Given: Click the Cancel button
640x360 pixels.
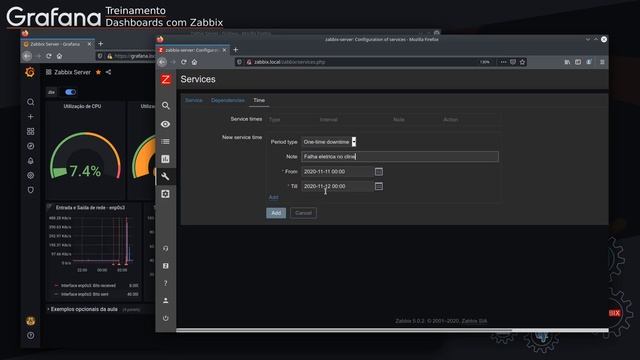Looking at the screenshot, I should tap(303, 213).
